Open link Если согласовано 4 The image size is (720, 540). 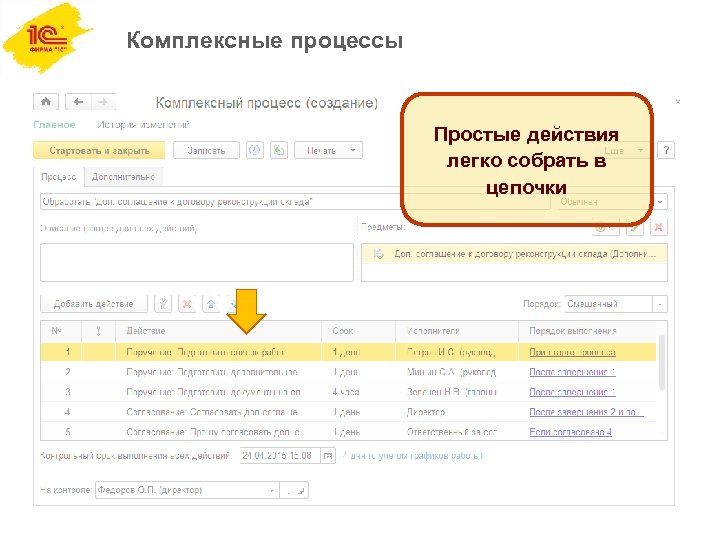pos(570,432)
